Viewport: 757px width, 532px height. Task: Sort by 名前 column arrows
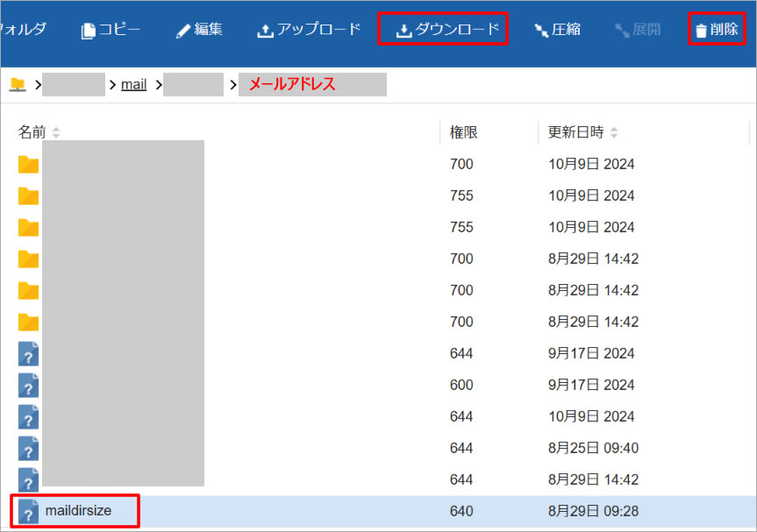(56, 132)
